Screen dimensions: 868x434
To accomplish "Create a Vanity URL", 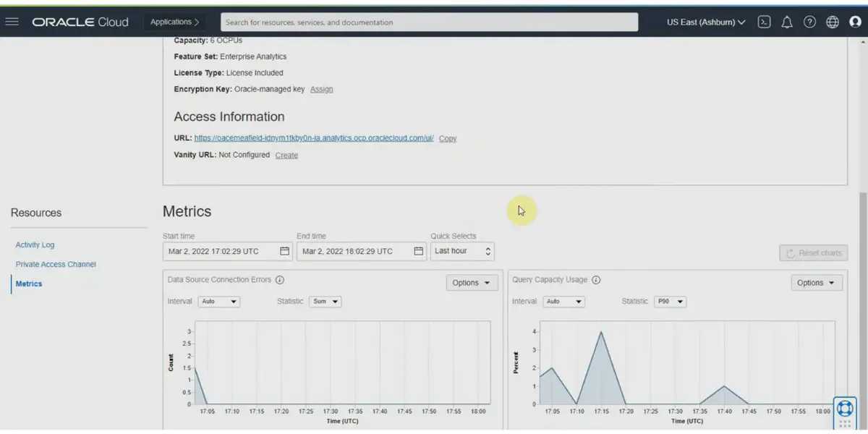I will 286,156.
